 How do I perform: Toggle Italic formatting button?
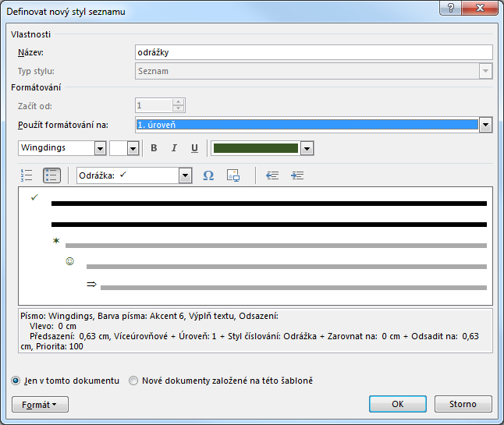point(174,148)
